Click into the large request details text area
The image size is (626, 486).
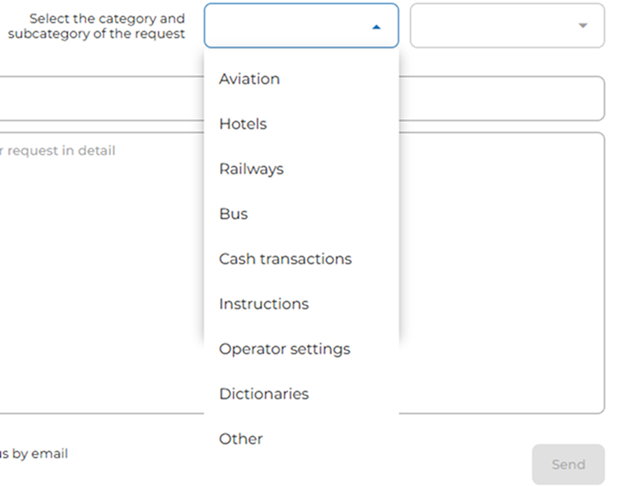[x=100, y=280]
